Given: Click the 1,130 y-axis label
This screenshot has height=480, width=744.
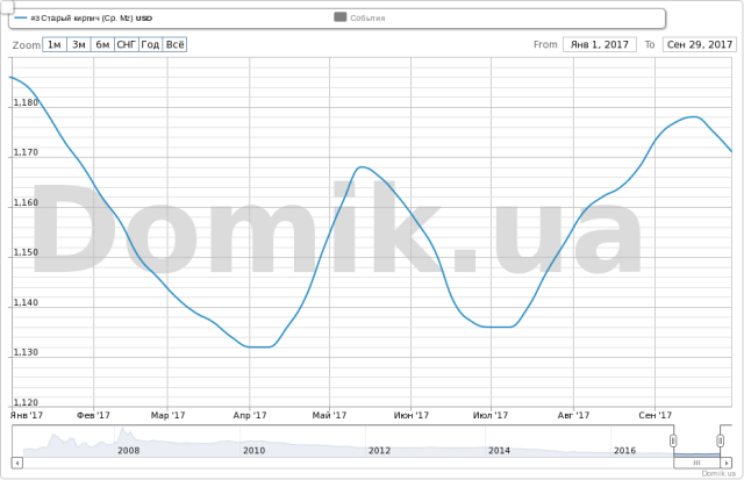Looking at the screenshot, I should (26, 352).
